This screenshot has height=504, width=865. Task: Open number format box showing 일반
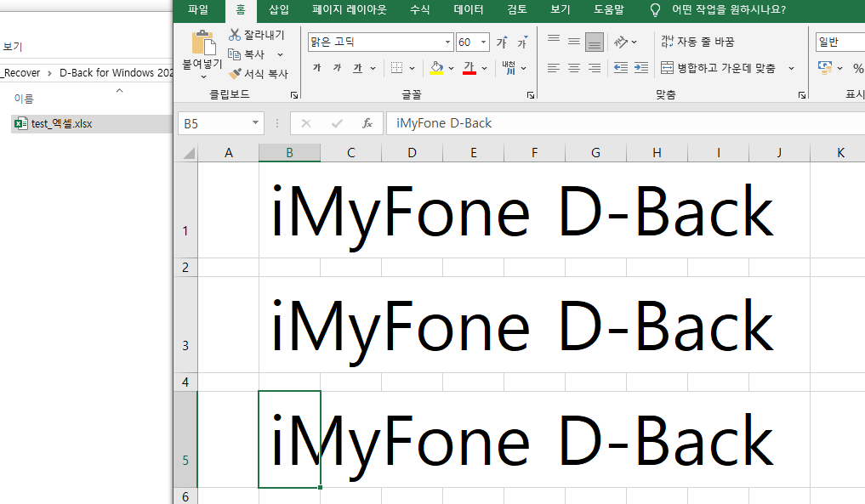click(840, 42)
